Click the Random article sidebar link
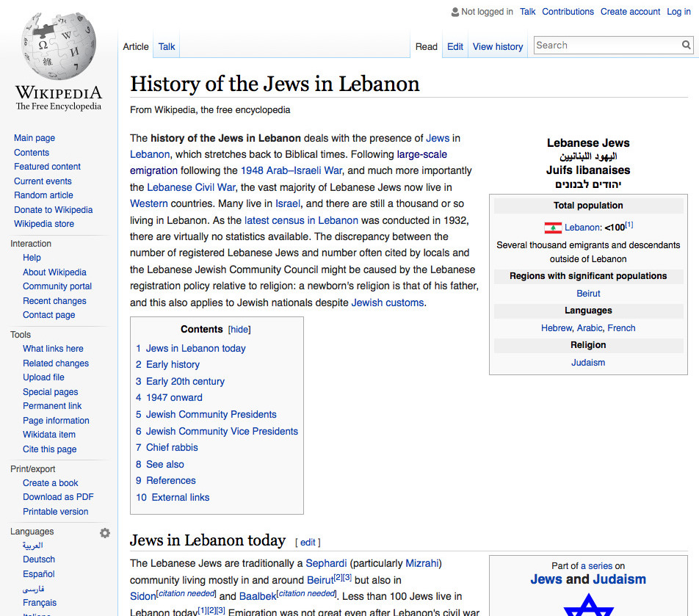Viewport: 699px width, 616px height. 42,195
